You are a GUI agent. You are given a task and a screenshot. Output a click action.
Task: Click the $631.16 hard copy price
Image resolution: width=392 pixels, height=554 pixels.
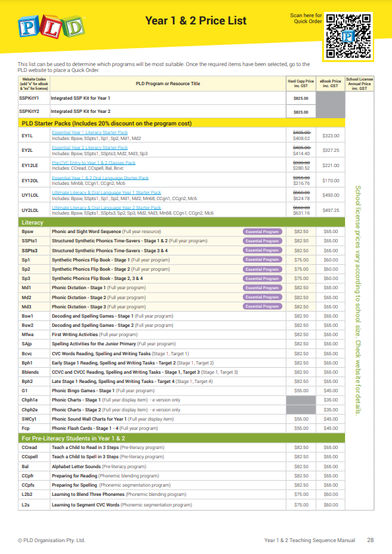(301, 213)
